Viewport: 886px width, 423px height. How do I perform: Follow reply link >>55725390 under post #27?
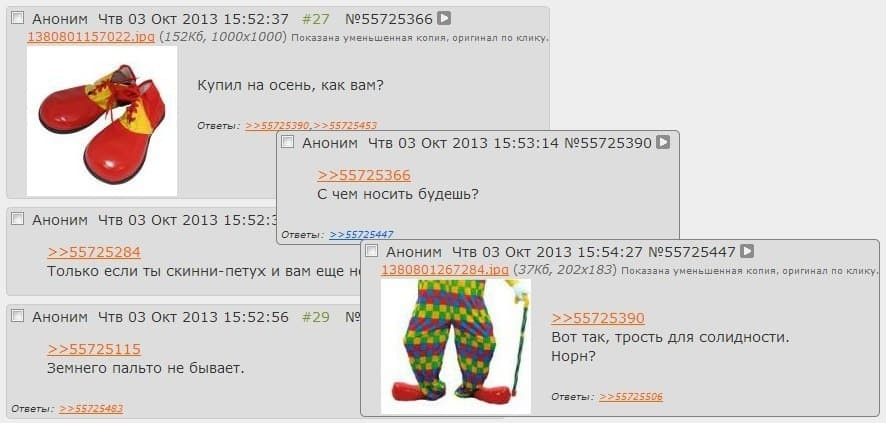[x=277, y=126]
